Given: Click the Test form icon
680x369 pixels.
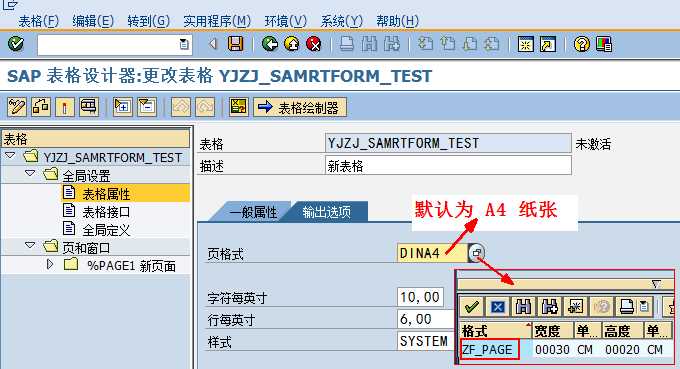Looking at the screenshot, I should pyautogui.click(x=88, y=107).
